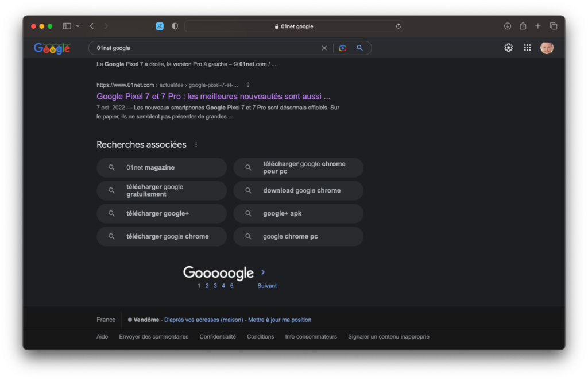The height and width of the screenshot is (380, 588).
Task: Open the Aide footer link
Action: pos(102,336)
